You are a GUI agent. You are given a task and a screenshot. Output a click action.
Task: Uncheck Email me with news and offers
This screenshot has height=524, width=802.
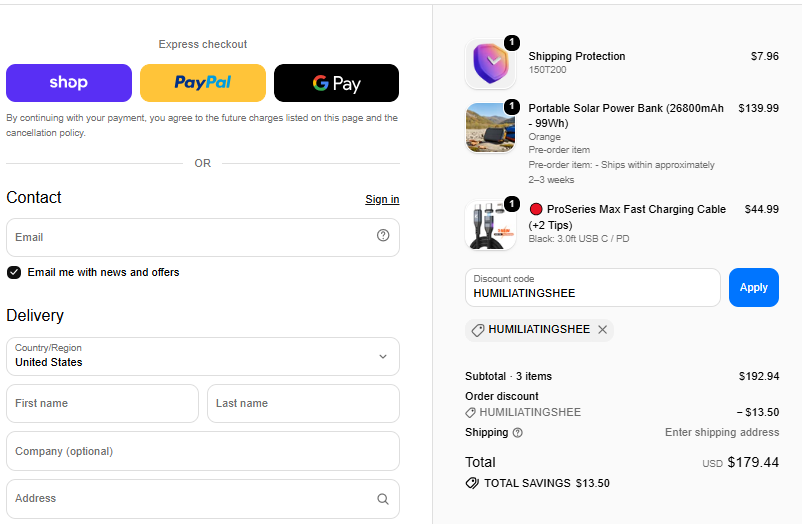click(x=14, y=272)
